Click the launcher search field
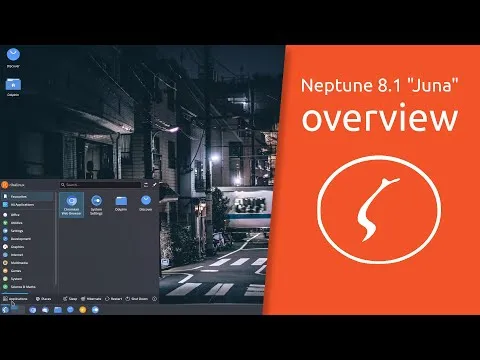Viewport: 480px width, 360px height. click(100, 185)
